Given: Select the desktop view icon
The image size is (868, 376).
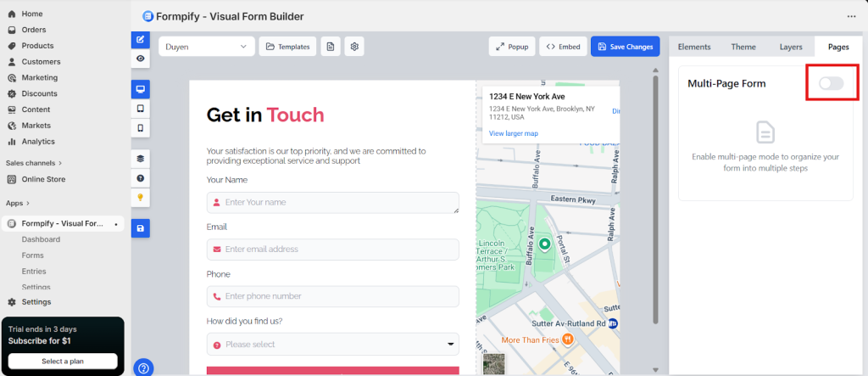Looking at the screenshot, I should pos(140,89).
